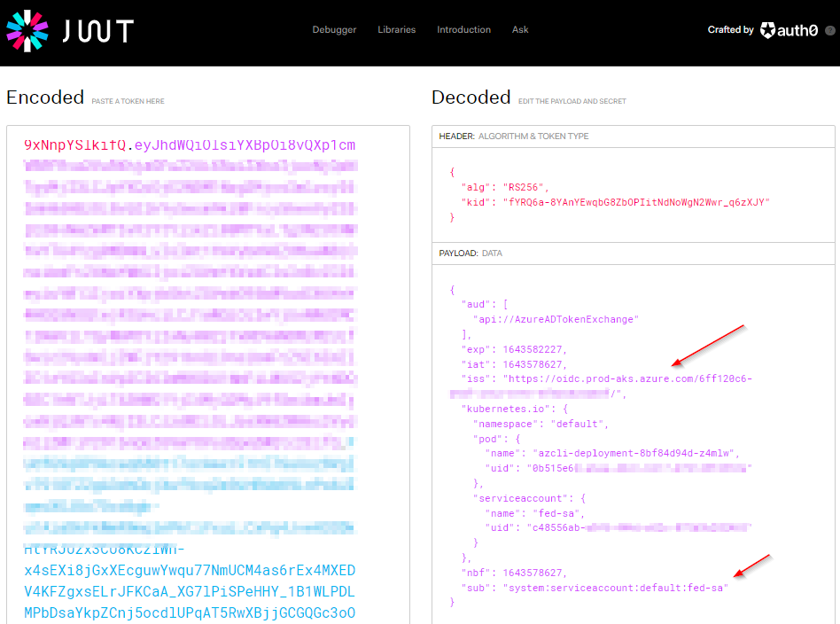Click the pod name azcli-deployment value
The image size is (840, 624).
point(634,453)
